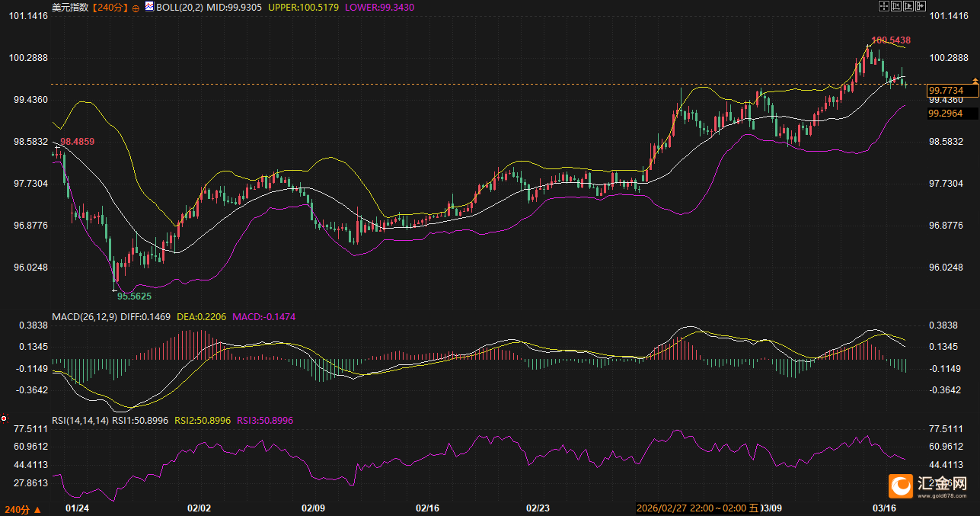This screenshot has width=980, height=516.
Task: Select the RSI(14,14,14) indicator label
Action: click(80, 420)
